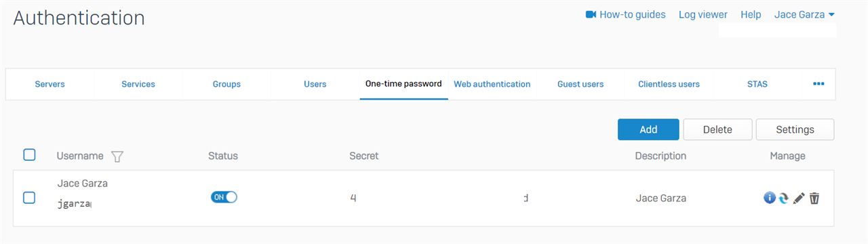
Task: Click the blue Add button
Action: pyautogui.click(x=648, y=129)
